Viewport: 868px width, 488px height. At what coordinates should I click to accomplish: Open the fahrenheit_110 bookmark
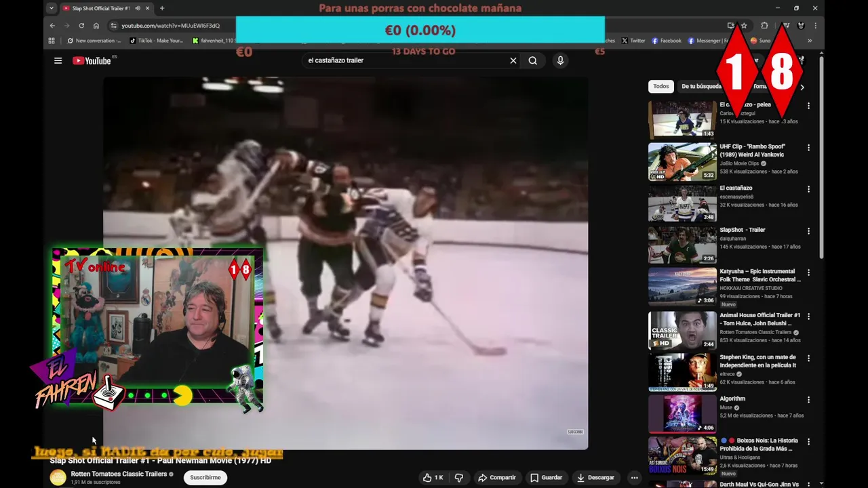pyautogui.click(x=214, y=41)
